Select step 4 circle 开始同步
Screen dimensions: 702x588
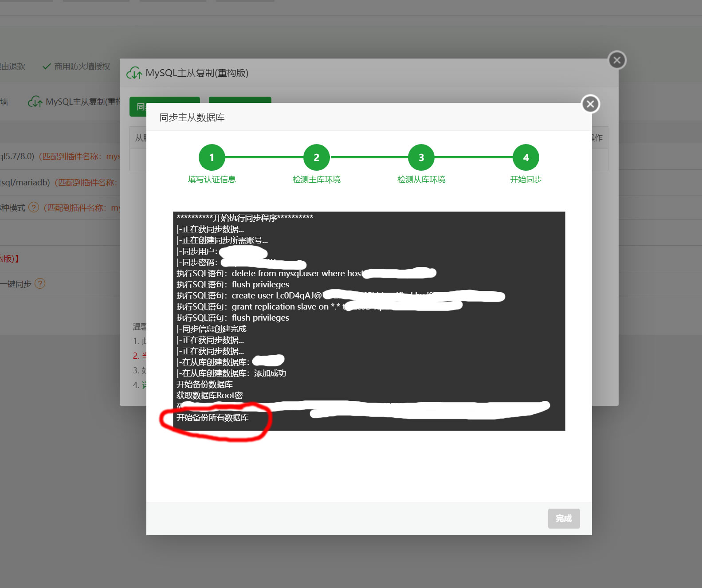(x=526, y=157)
